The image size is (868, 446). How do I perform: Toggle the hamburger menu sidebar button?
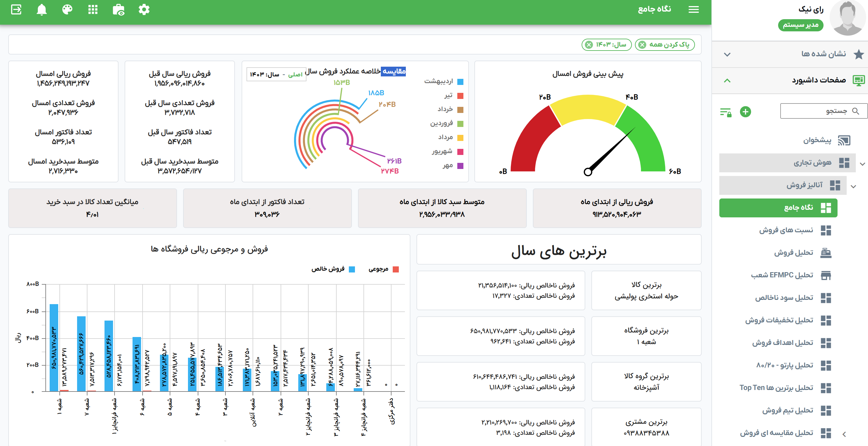click(x=693, y=10)
